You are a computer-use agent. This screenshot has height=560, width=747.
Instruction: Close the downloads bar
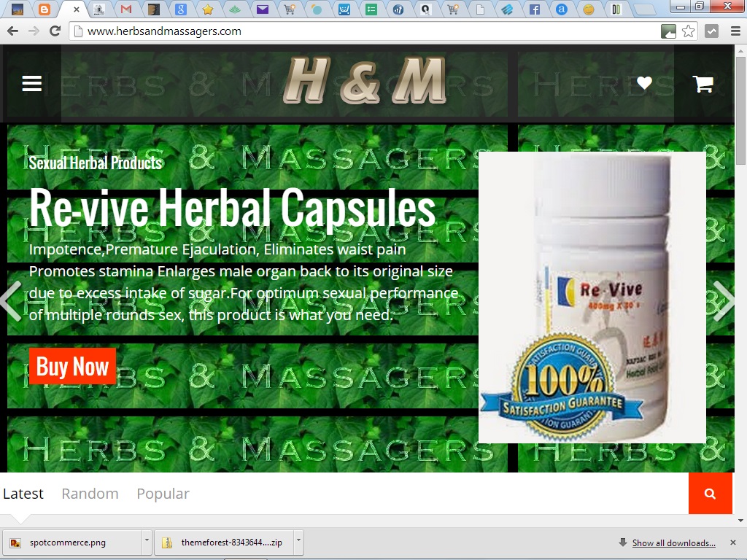click(733, 542)
